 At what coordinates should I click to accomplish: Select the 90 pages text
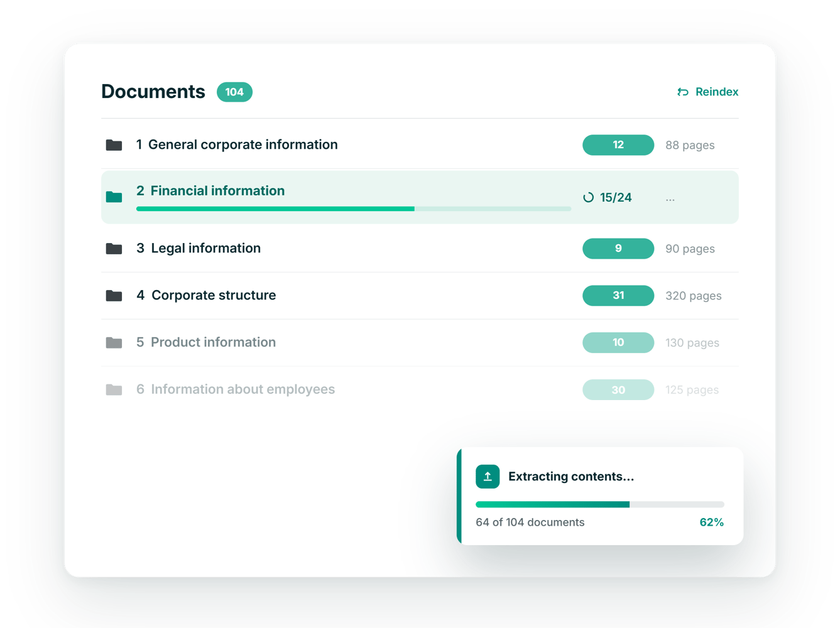click(x=690, y=249)
